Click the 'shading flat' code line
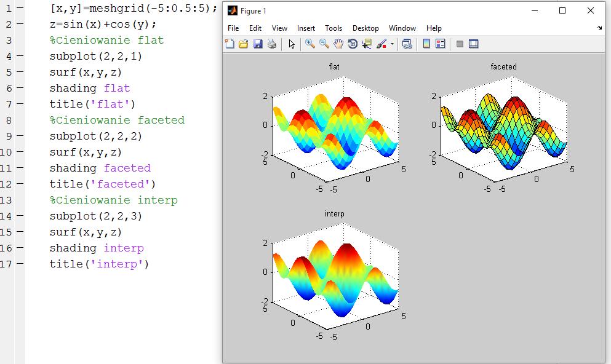 90,88
